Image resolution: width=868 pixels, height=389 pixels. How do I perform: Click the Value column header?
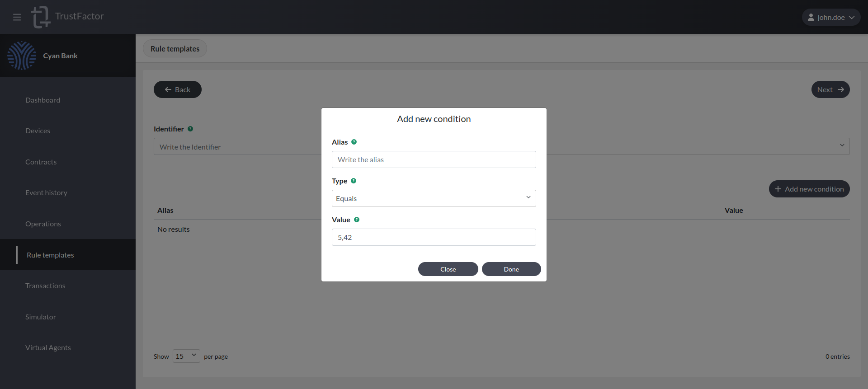734,210
